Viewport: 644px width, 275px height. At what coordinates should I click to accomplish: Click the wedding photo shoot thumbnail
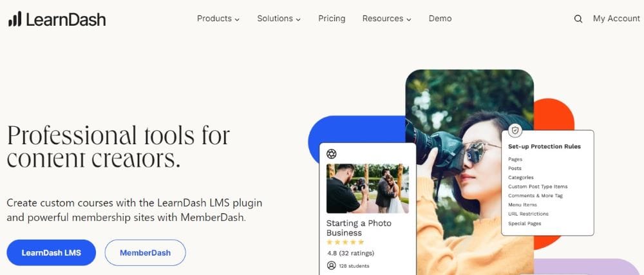point(368,189)
